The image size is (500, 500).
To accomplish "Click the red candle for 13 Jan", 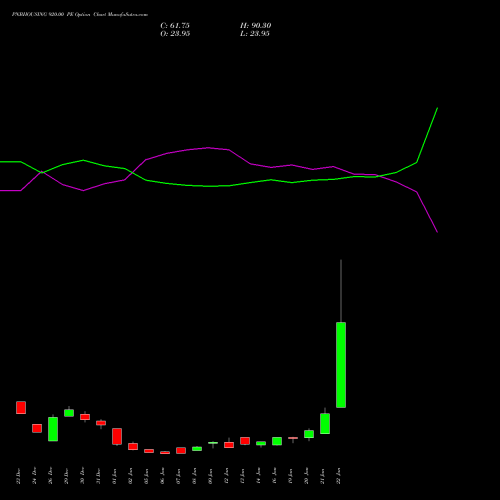I will click(245, 441).
